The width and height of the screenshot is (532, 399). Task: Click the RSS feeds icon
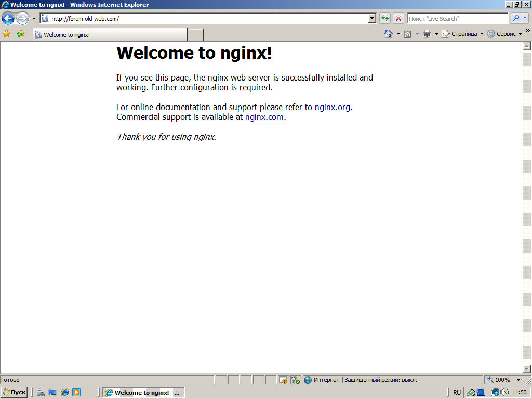point(408,34)
